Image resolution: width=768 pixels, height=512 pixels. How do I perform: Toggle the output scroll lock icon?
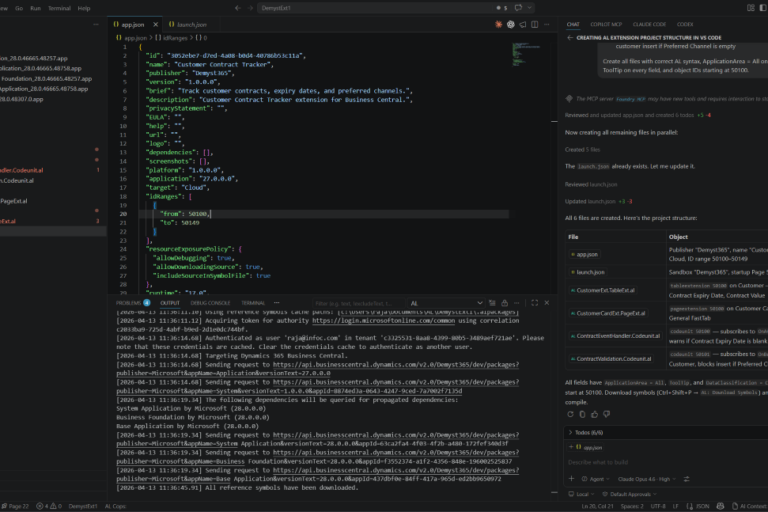504,303
